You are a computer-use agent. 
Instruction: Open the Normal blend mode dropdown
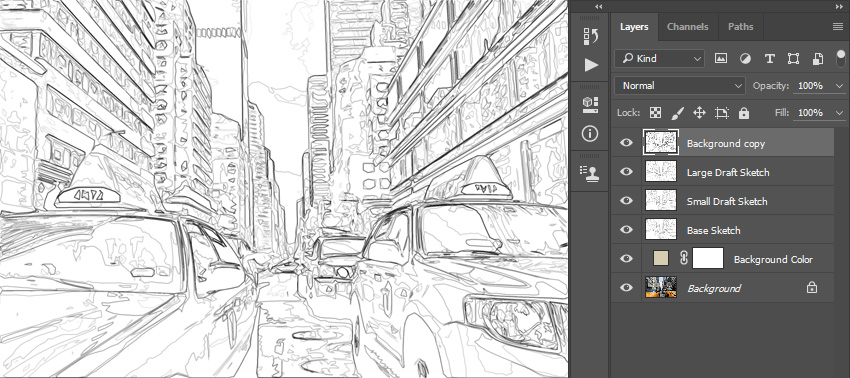[680, 86]
